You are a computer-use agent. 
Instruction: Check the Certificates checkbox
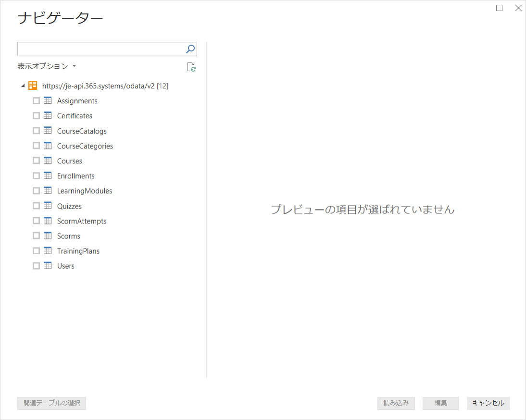tap(36, 116)
